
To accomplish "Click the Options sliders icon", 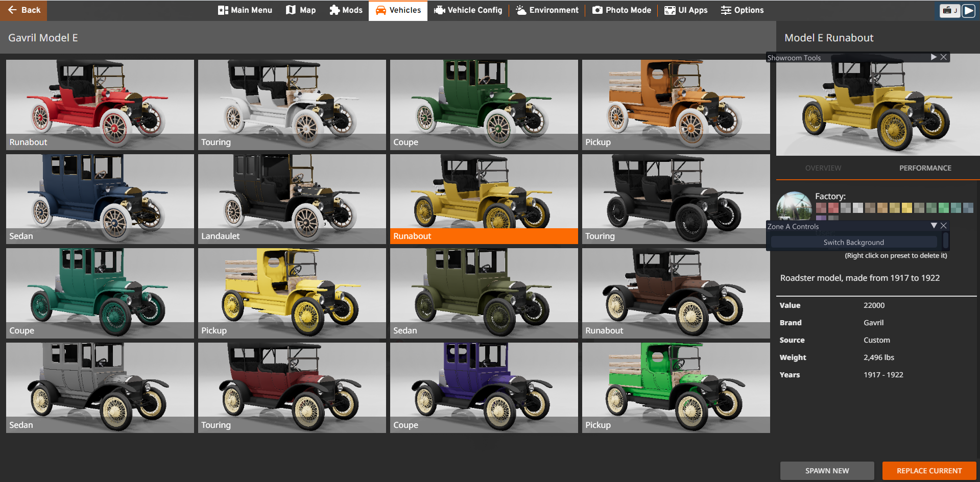I will [x=726, y=10].
